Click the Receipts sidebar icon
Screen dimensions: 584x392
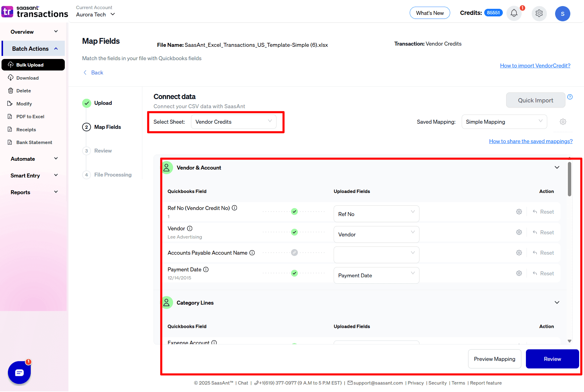pos(11,129)
